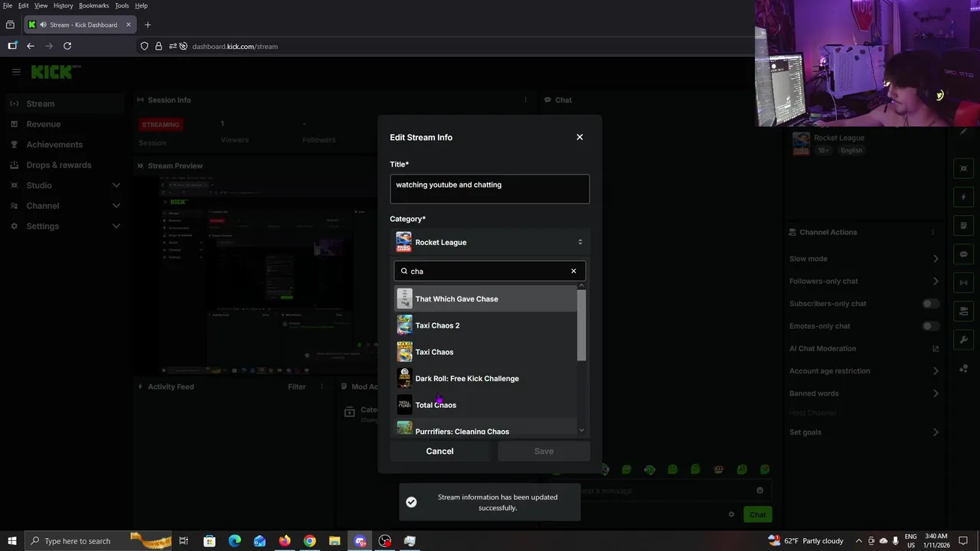Open Task View on the taskbar
The image size is (980, 551).
[x=184, y=541]
